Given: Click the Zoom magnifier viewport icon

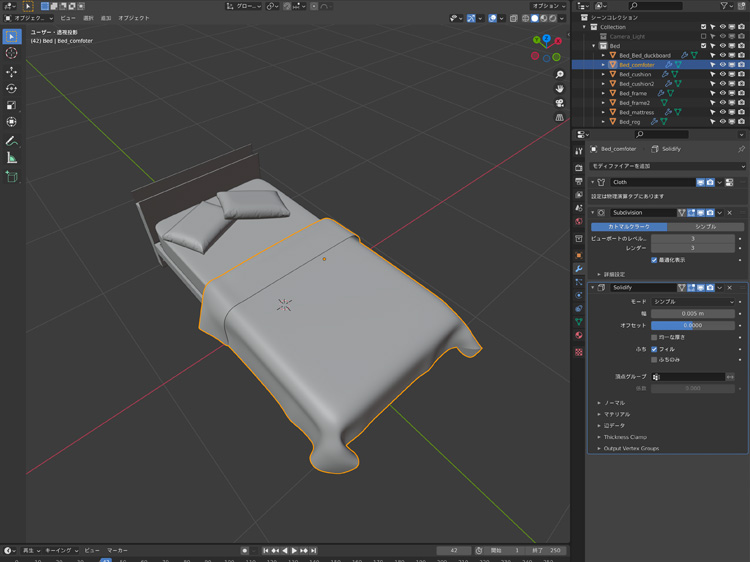Looking at the screenshot, I should click(x=560, y=74).
